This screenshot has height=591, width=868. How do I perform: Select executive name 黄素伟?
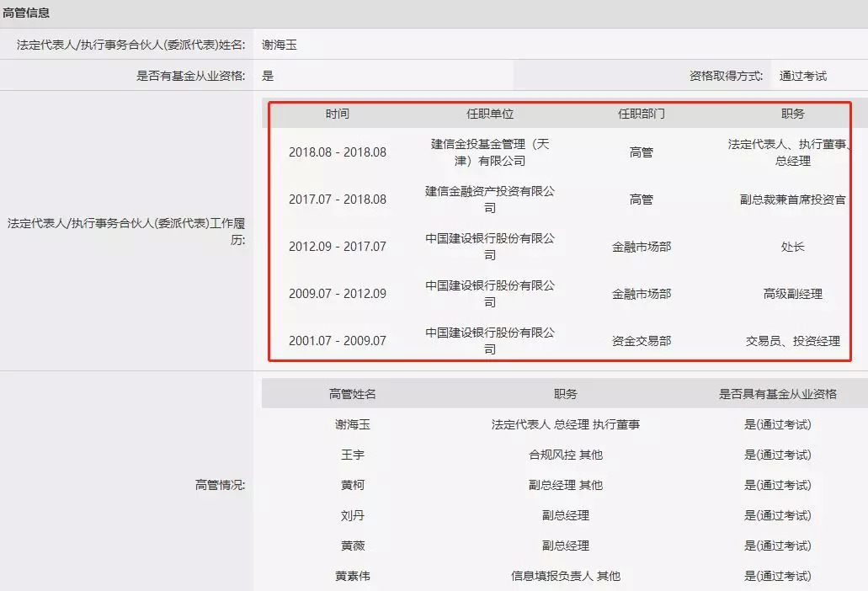point(352,576)
